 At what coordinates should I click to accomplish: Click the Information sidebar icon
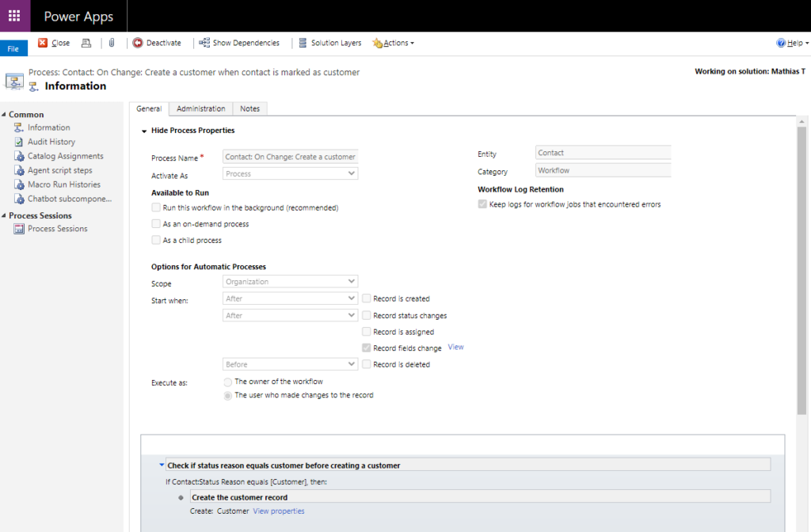click(x=19, y=127)
